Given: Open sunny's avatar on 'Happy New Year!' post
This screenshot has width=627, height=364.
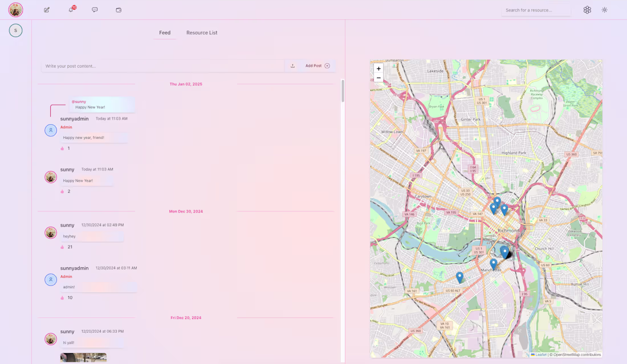Looking at the screenshot, I should [51, 177].
